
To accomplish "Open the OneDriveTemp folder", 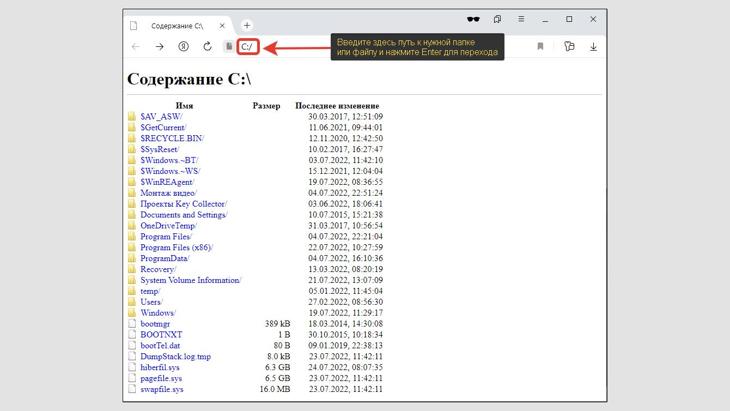I will coord(169,226).
